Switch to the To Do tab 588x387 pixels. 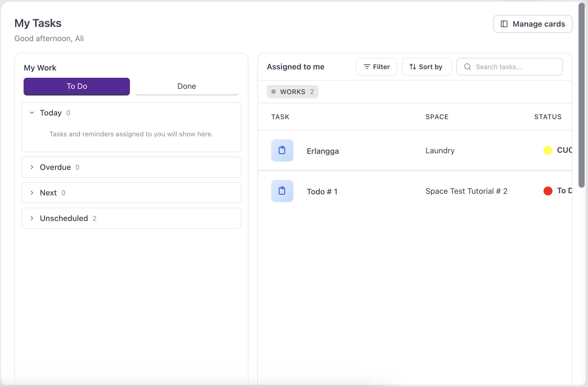[x=77, y=86]
